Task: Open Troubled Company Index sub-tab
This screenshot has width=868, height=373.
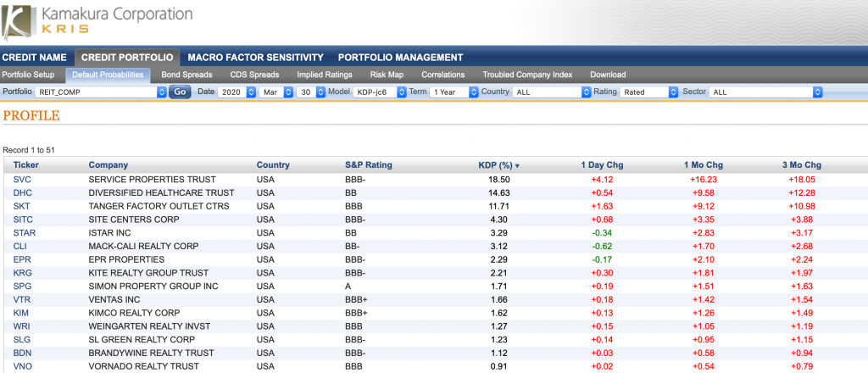Action: pyautogui.click(x=527, y=75)
